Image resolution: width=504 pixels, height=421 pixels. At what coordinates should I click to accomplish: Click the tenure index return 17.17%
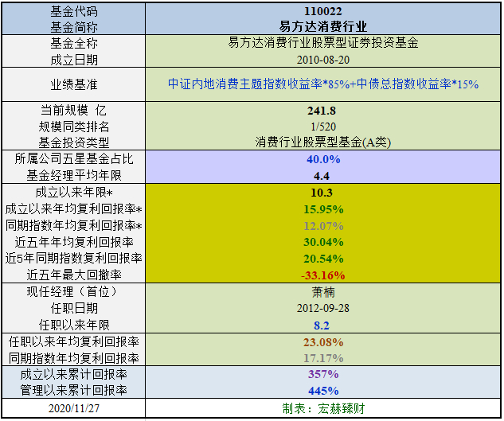323,358
